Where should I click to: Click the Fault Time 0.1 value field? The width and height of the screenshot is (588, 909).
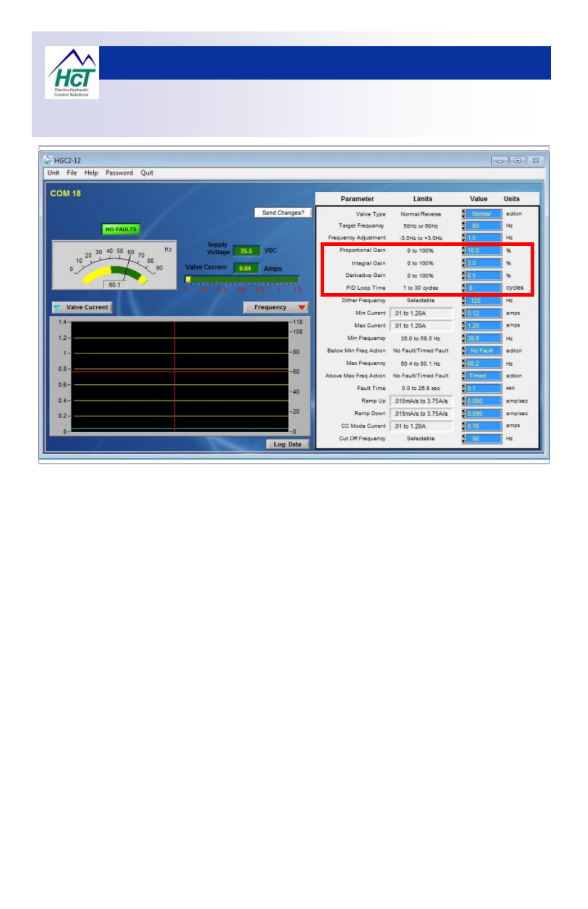tap(484, 389)
